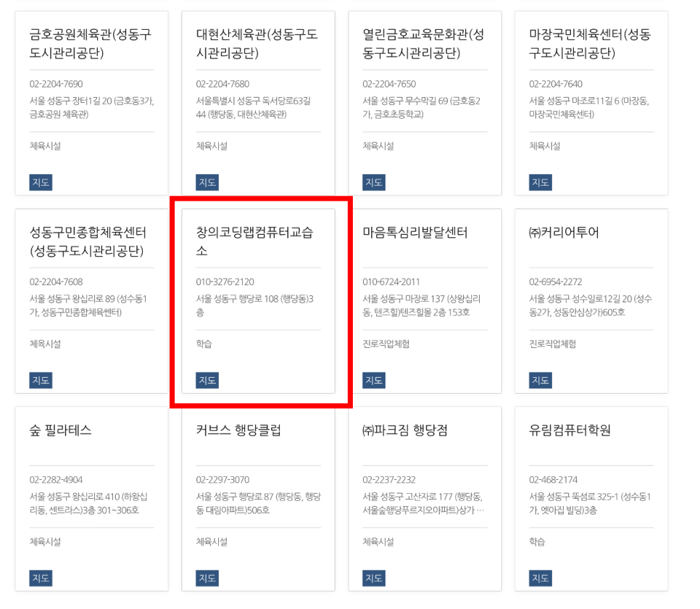Click address 장터1길 20 of 금호공원체육관
This screenshot has height=609, width=700.
pyautogui.click(x=92, y=108)
